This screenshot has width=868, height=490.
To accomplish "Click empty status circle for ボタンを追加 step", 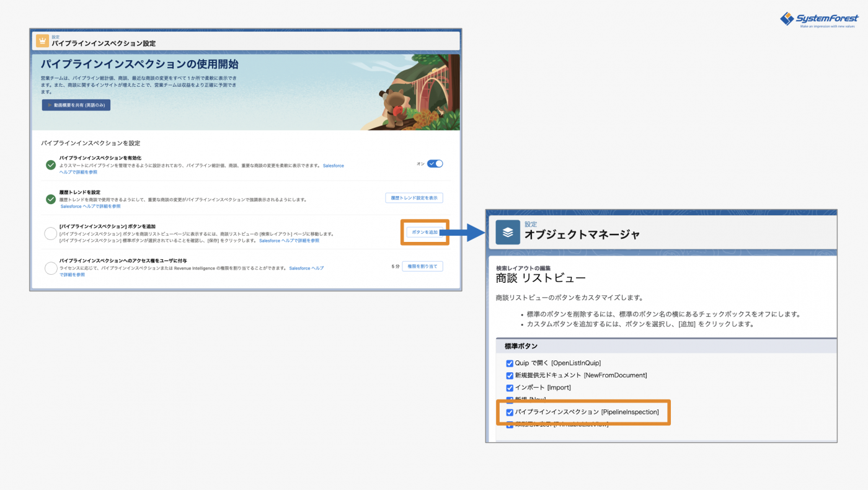I will tap(51, 233).
